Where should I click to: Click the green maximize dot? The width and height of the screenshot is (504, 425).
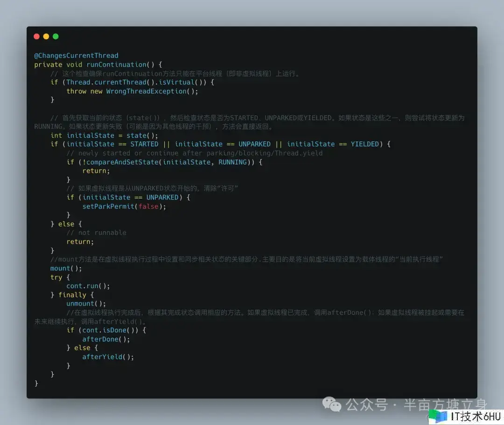[x=56, y=36]
